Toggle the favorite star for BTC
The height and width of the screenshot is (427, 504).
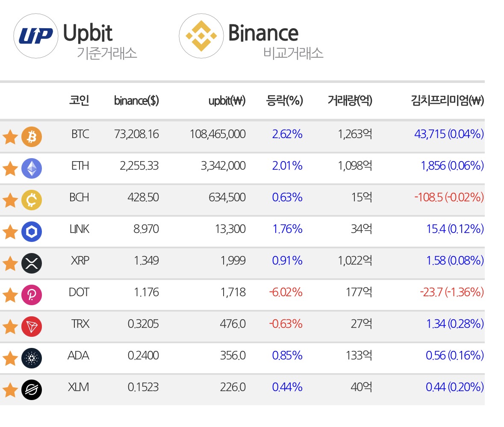tap(10, 137)
